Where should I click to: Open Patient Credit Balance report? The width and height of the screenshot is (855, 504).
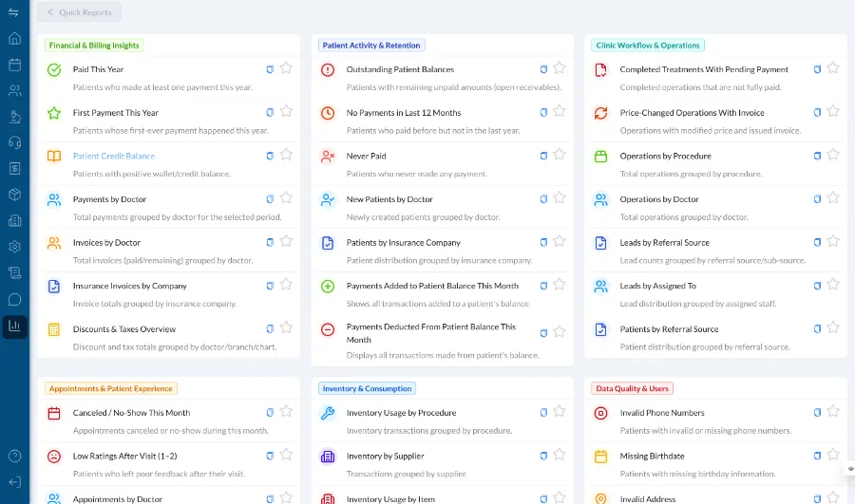[x=113, y=156]
